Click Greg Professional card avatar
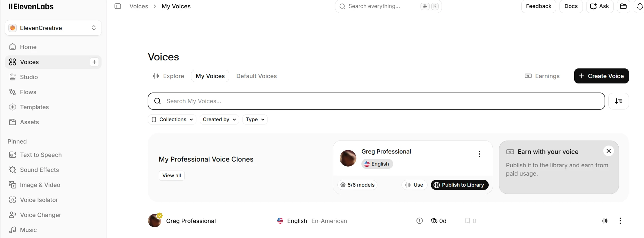The image size is (644, 238). coord(348,158)
